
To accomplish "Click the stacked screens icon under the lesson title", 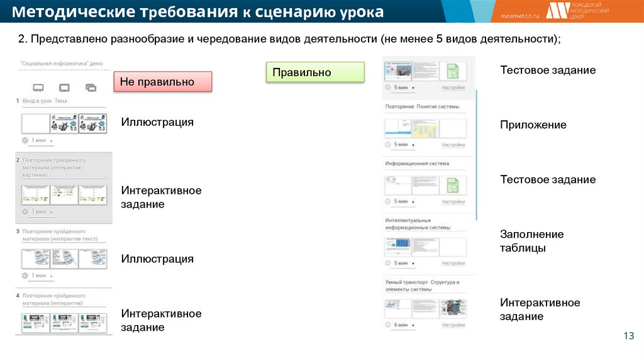I will [91, 88].
